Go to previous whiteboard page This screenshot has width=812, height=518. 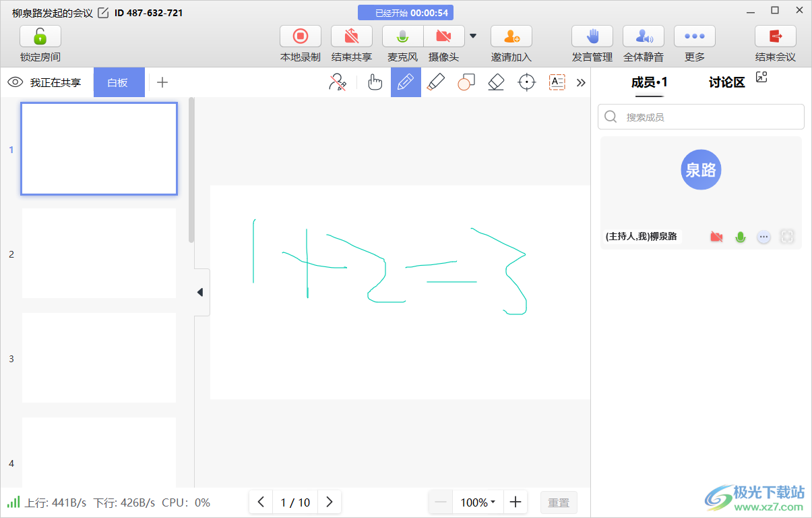click(261, 502)
